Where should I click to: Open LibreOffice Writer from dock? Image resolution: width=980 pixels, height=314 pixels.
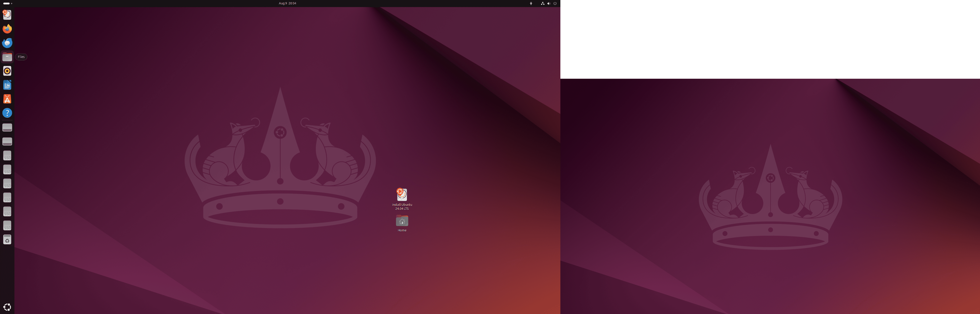(7, 85)
